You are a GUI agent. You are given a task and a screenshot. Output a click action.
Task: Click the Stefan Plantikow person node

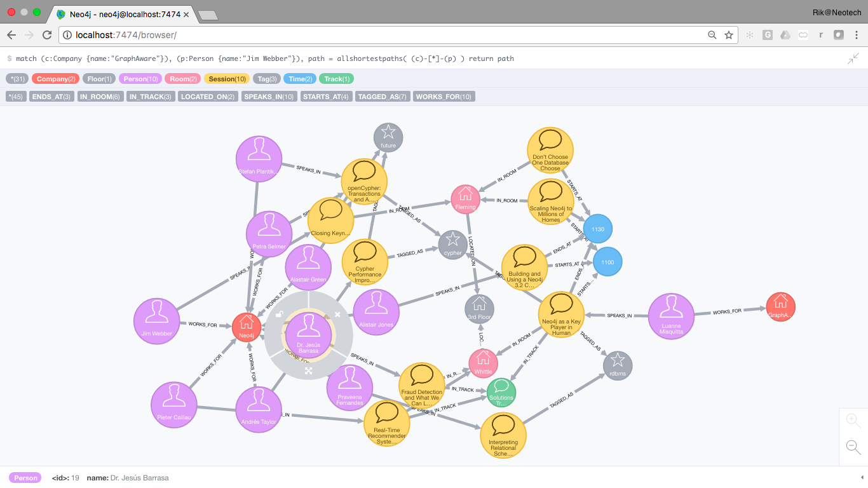coord(259,159)
